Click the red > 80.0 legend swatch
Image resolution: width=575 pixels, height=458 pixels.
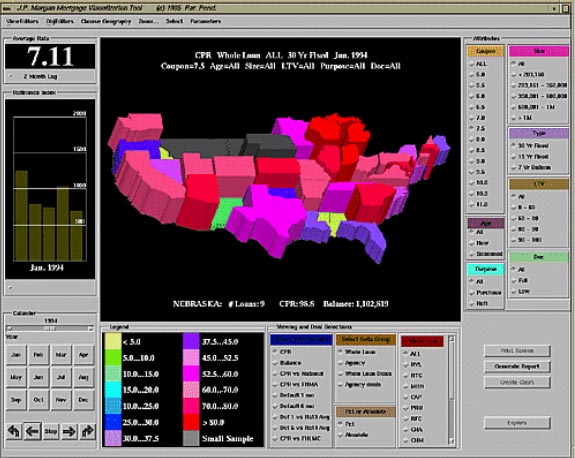point(191,422)
